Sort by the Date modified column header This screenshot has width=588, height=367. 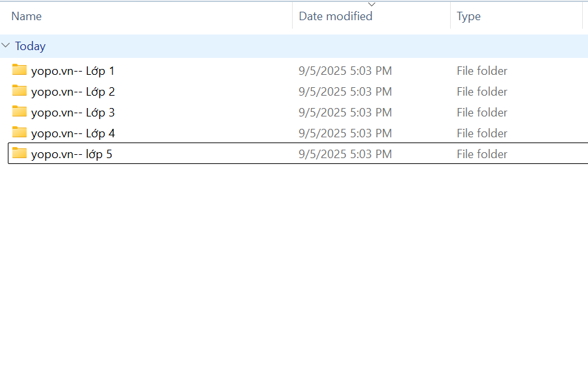336,16
